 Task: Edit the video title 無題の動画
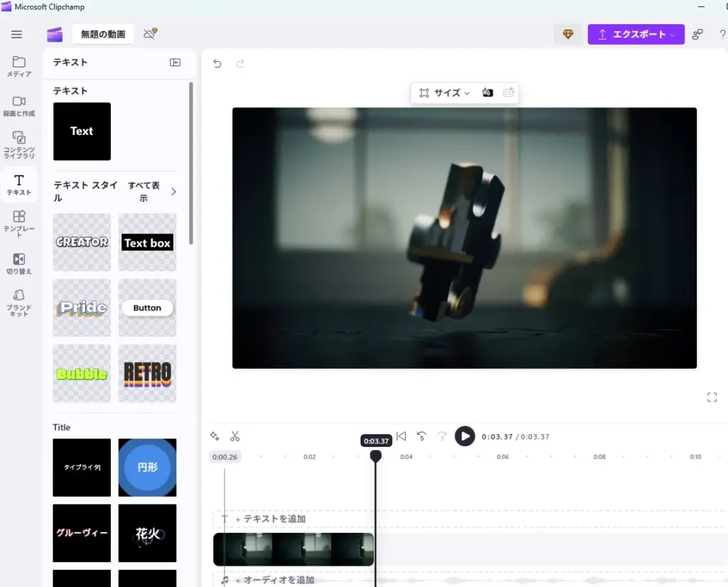pos(103,34)
